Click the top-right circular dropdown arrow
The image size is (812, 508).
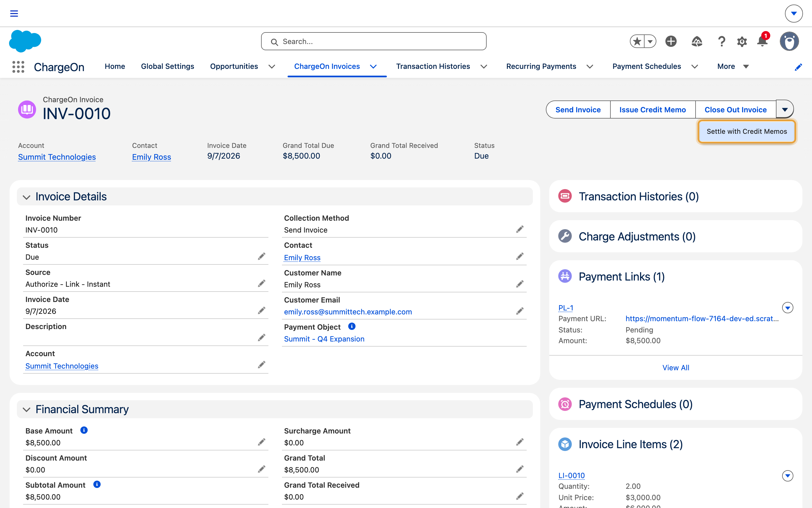coord(794,14)
